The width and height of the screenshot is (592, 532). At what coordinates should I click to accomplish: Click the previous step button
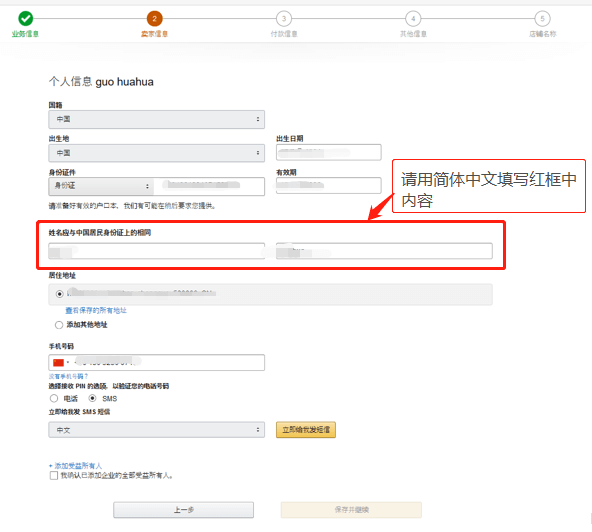pyautogui.click(x=183, y=510)
